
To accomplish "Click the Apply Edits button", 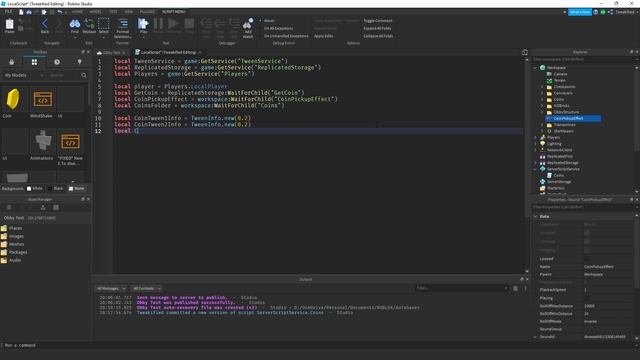I will 323,36.
